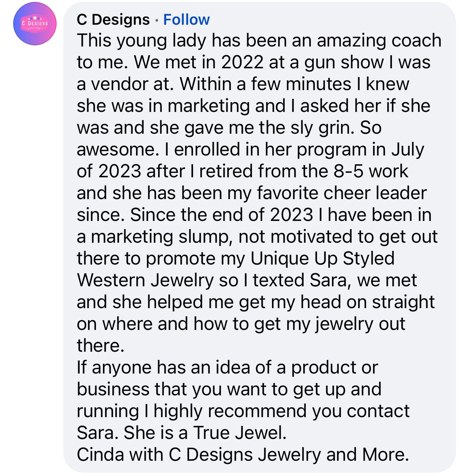This screenshot has height=476, width=469.
Task: Click the dot separator before Follow
Action: pyautogui.click(x=156, y=20)
